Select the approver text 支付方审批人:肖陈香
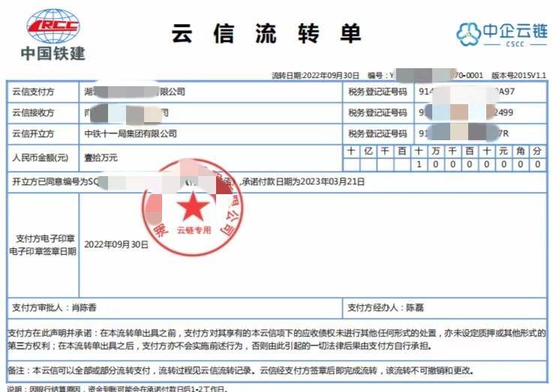This screenshot has height=392, width=559. pos(54,307)
